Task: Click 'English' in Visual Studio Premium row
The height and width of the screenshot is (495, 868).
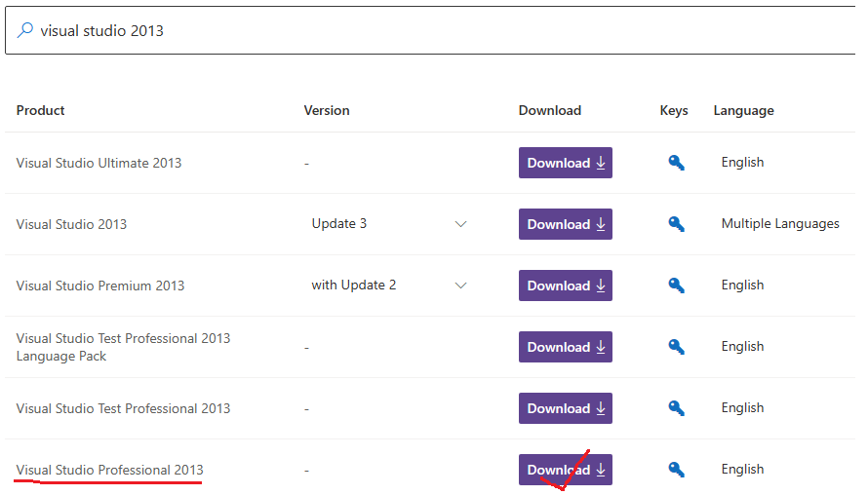Action: [x=742, y=286]
